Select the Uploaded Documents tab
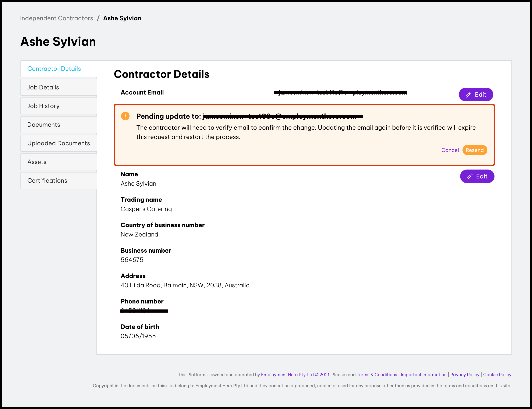Viewport: 532px width, 409px height. pyautogui.click(x=58, y=143)
